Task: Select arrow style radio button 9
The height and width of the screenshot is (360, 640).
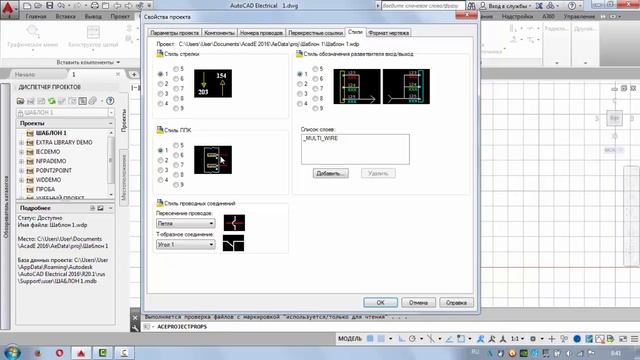Action: [176, 109]
